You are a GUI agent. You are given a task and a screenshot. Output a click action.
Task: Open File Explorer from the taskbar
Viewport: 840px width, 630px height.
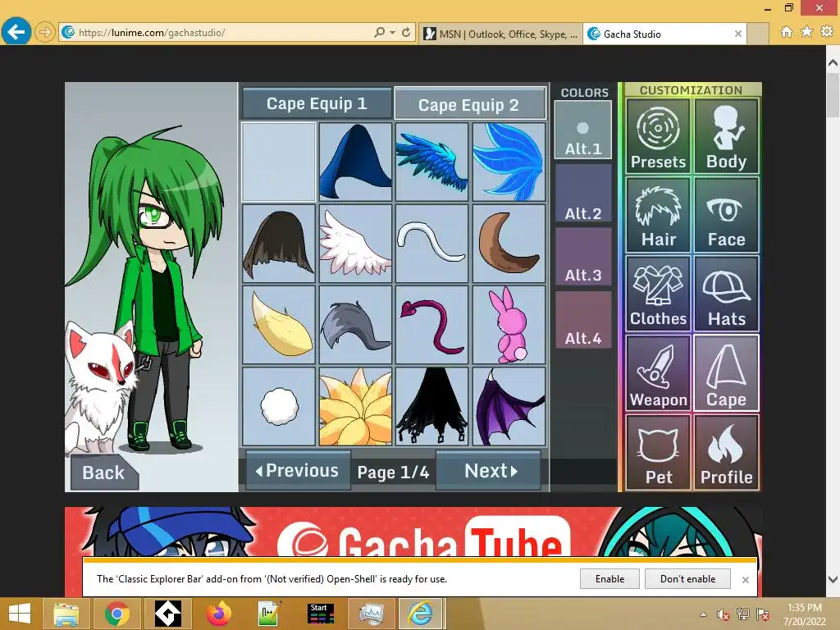coord(67,614)
